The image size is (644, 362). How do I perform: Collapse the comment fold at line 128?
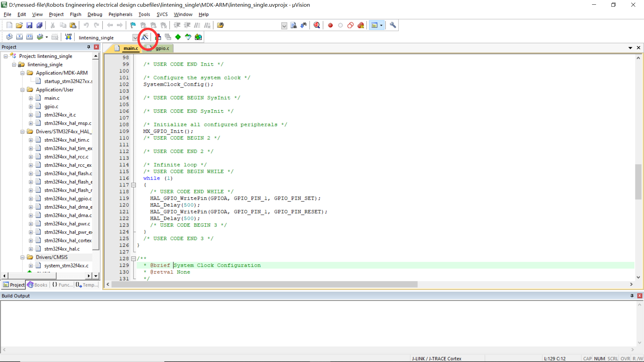tap(133, 259)
